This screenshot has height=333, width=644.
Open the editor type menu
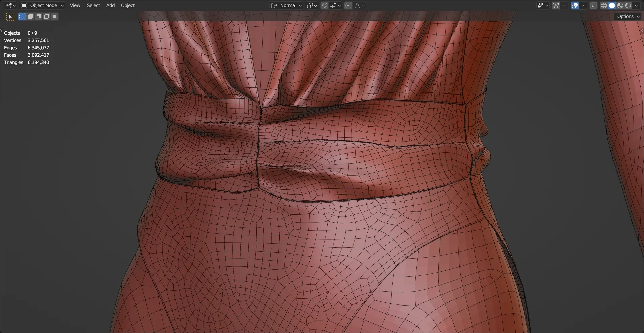pyautogui.click(x=11, y=5)
